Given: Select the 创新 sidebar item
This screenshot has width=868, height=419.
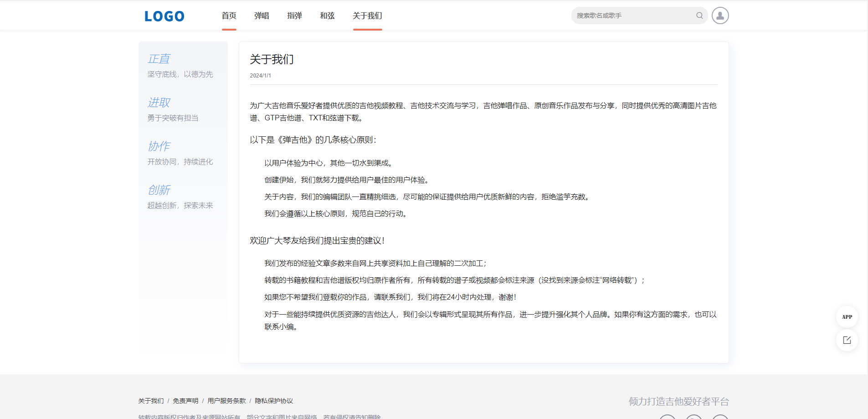Looking at the screenshot, I should [x=159, y=190].
